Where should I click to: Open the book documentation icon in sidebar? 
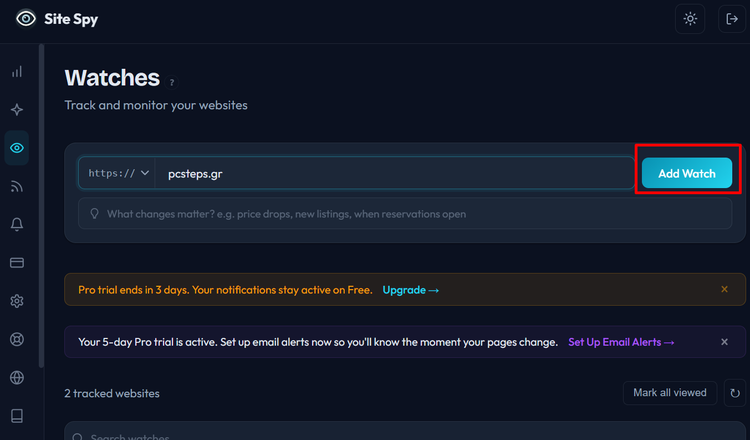16,416
